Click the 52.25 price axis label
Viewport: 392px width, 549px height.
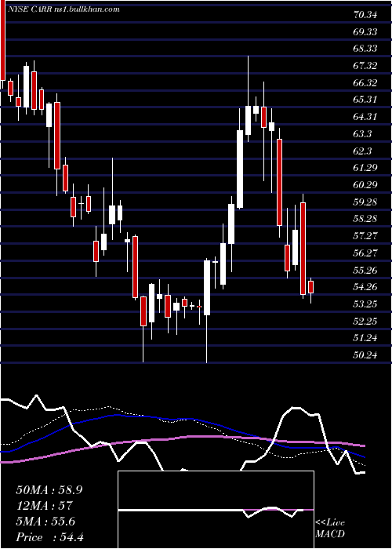[365, 321]
